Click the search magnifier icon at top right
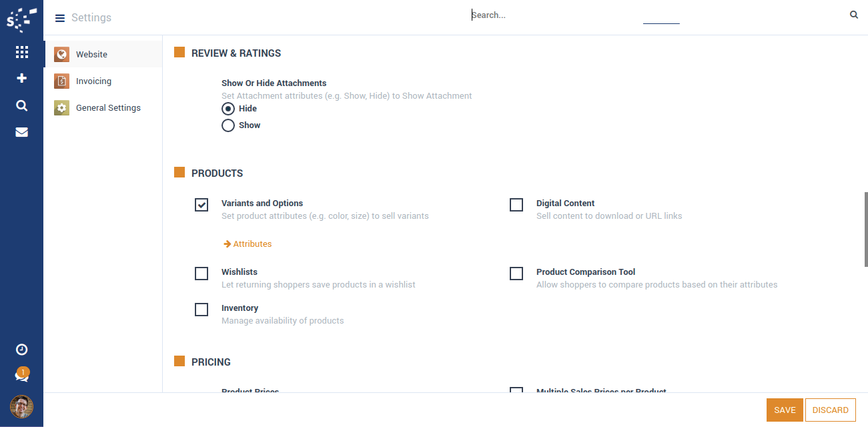This screenshot has height=427, width=868. point(854,15)
